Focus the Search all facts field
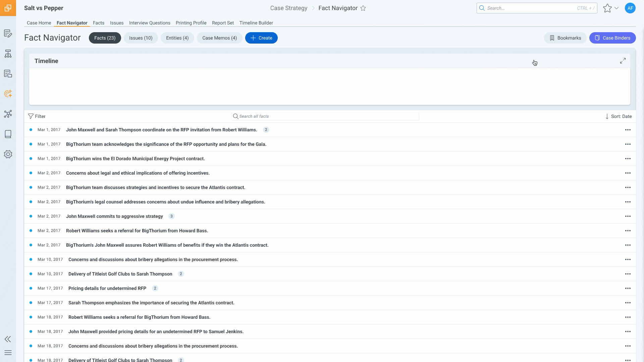 pyautogui.click(x=325, y=116)
